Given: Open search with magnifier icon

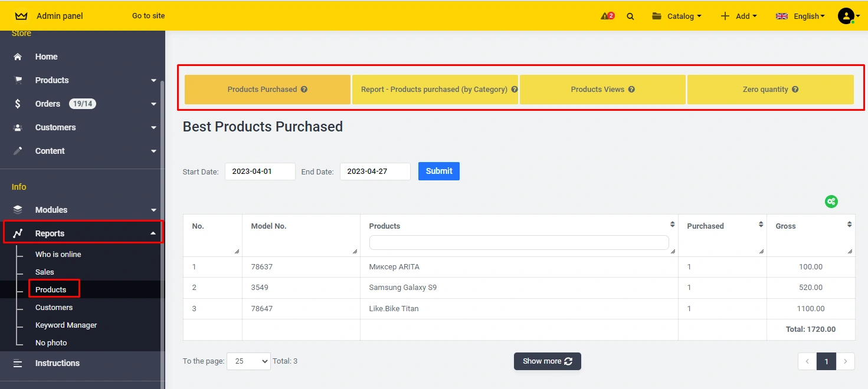Looking at the screenshot, I should (x=630, y=17).
